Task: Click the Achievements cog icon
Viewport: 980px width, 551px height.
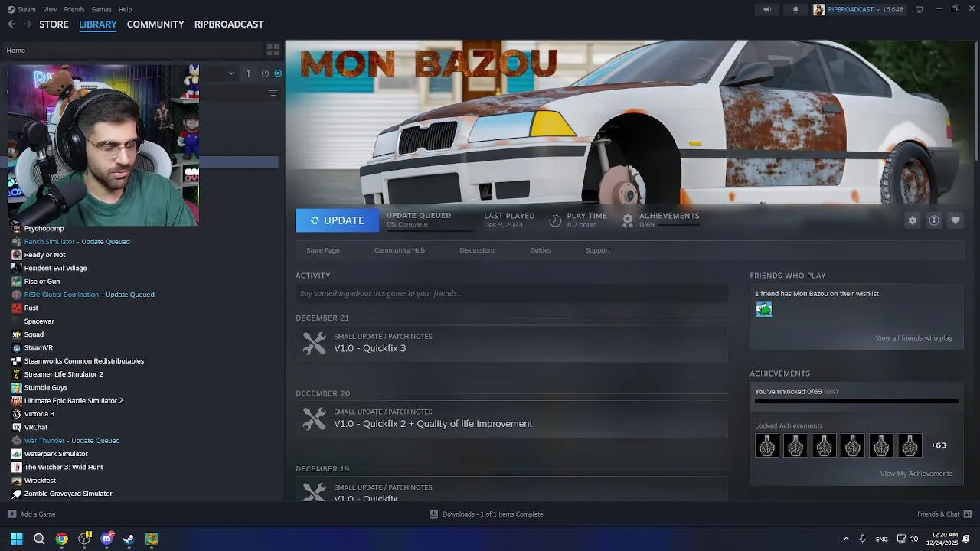Action: (628, 220)
